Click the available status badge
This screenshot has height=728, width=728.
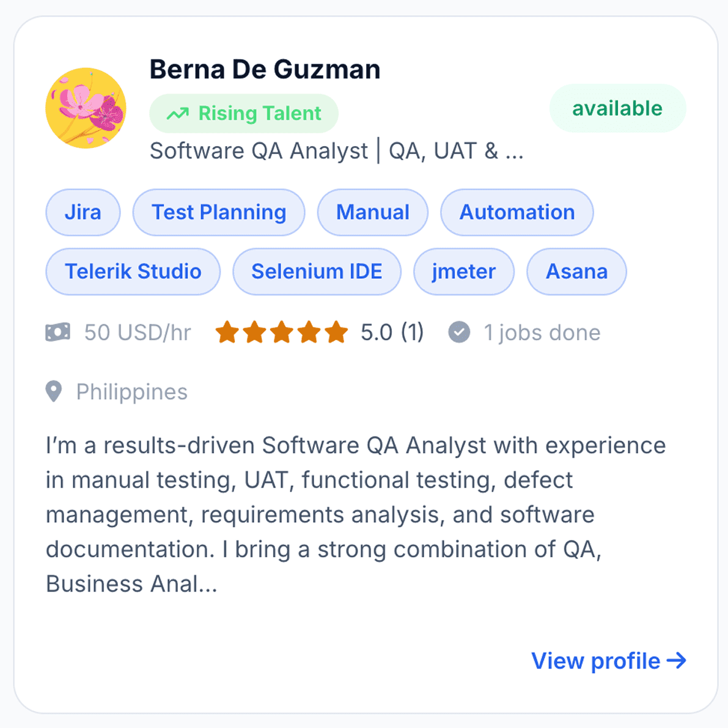pos(617,108)
